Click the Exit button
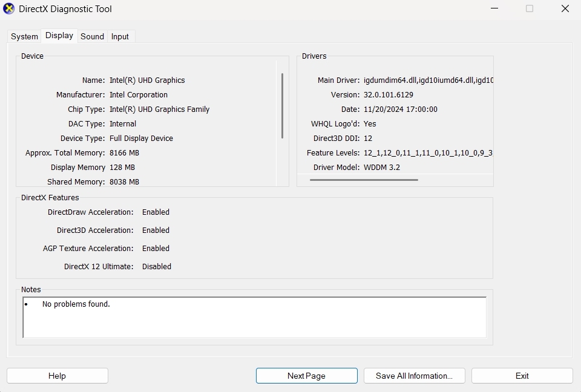Image resolution: width=581 pixels, height=392 pixels. [521, 376]
